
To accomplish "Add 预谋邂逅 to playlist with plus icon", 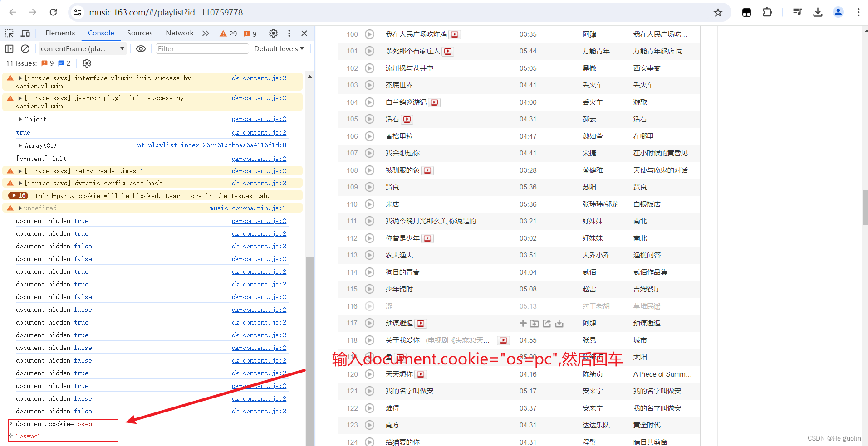I will (x=523, y=323).
